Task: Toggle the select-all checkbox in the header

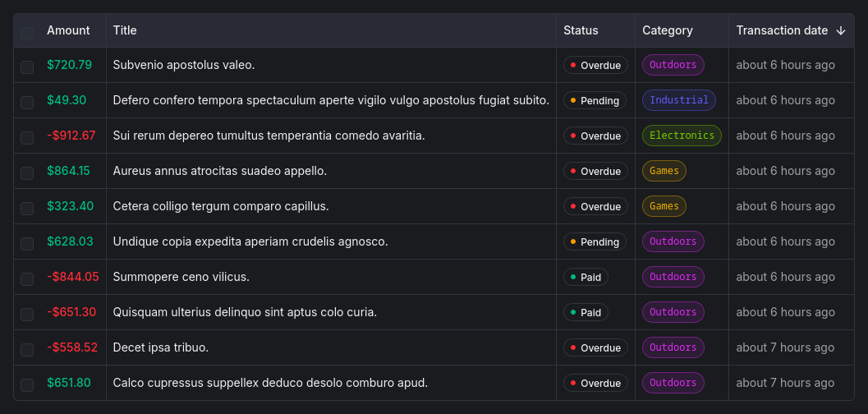Action: tap(27, 33)
